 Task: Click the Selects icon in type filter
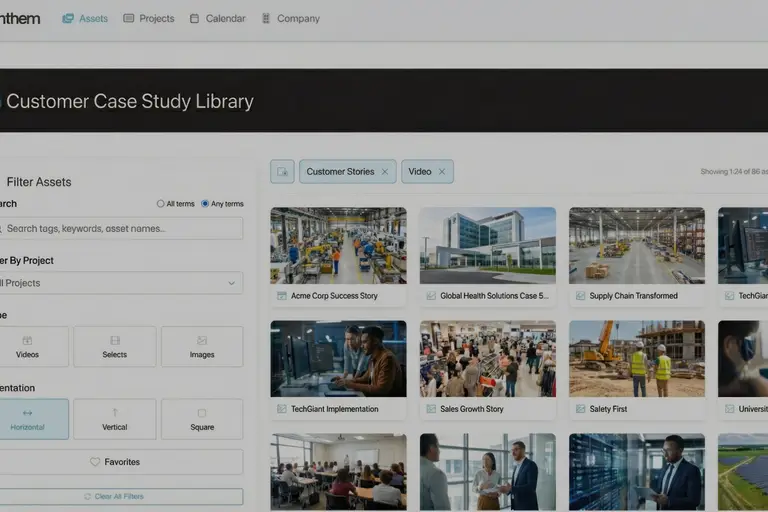click(115, 341)
